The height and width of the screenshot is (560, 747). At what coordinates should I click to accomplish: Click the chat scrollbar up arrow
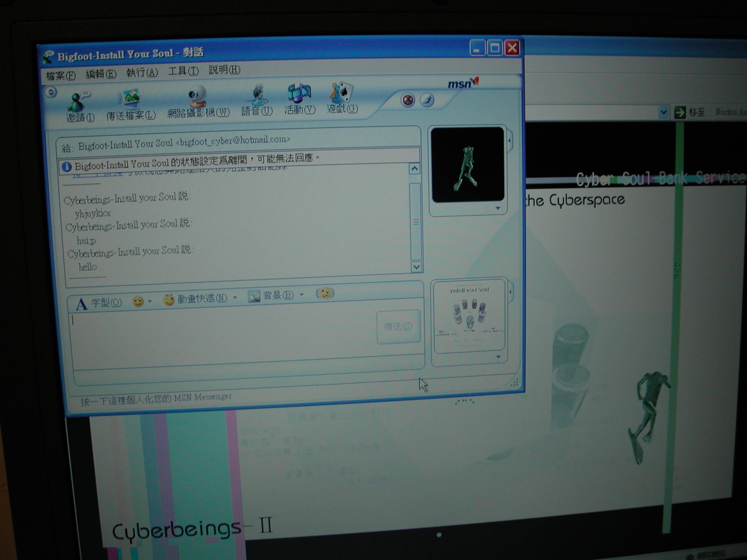click(x=414, y=169)
